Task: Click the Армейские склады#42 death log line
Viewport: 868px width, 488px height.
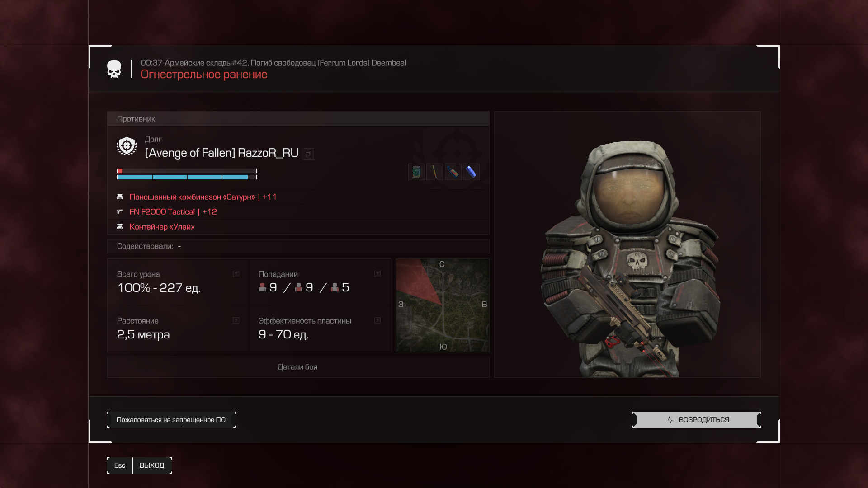Action: click(x=273, y=63)
